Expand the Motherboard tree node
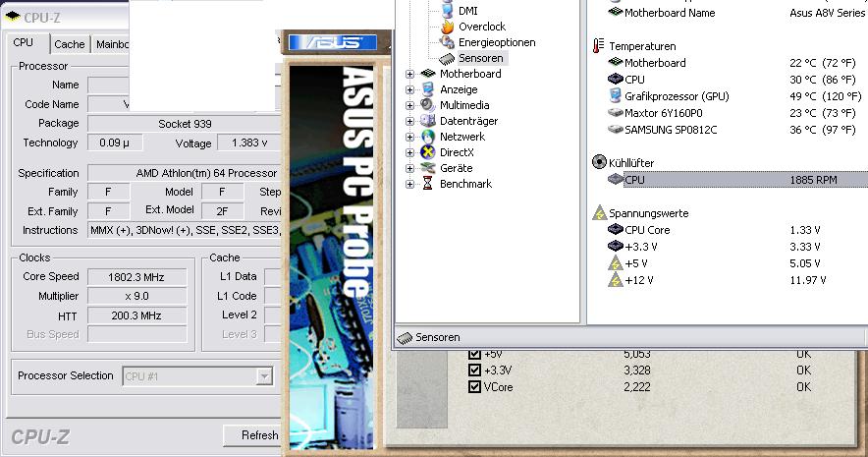 point(409,74)
